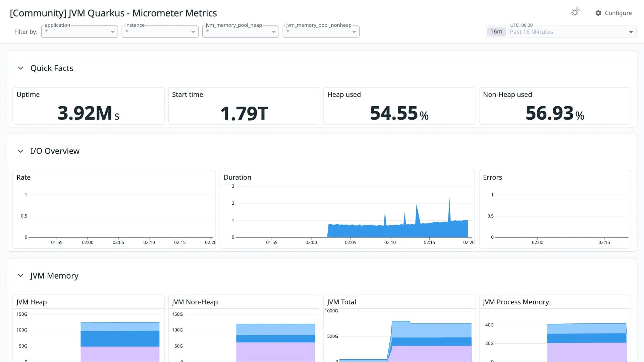Click the blue area in Duration graph

(x=397, y=231)
